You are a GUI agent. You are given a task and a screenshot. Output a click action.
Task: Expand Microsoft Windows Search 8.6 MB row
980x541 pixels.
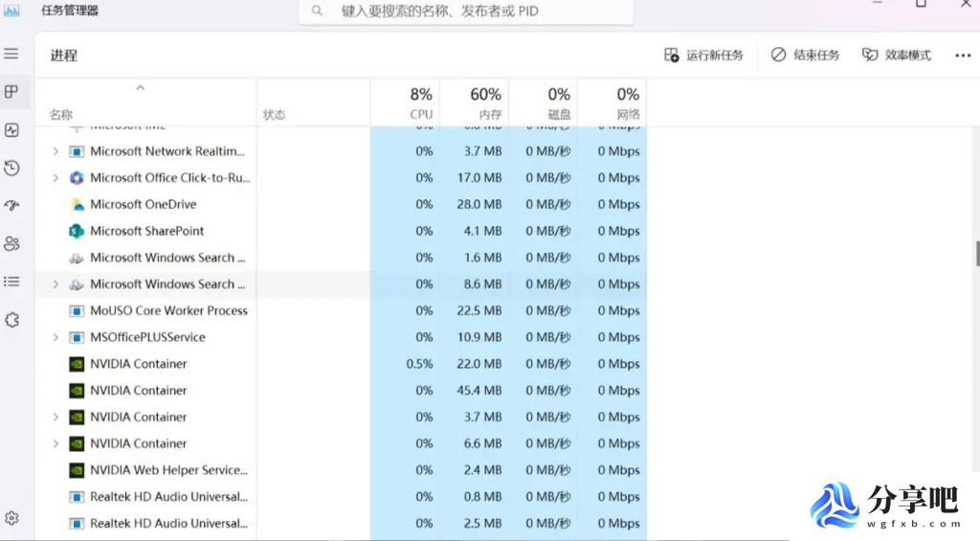(x=56, y=284)
